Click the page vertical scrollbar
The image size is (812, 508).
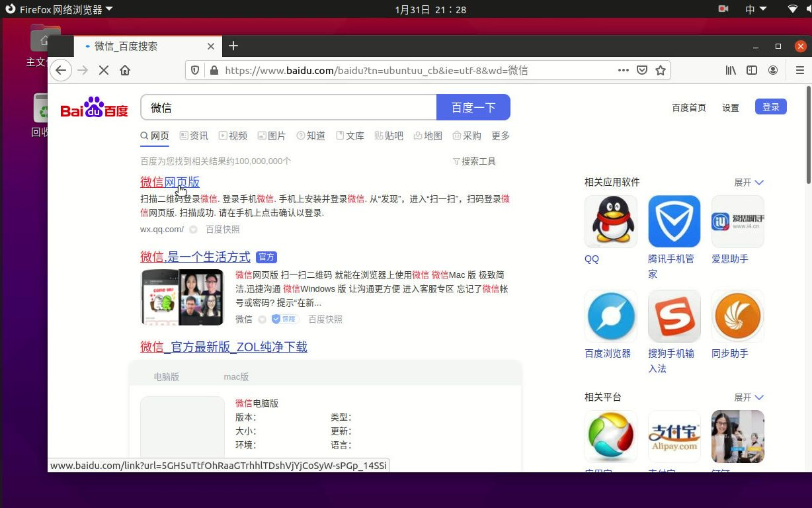click(x=809, y=278)
